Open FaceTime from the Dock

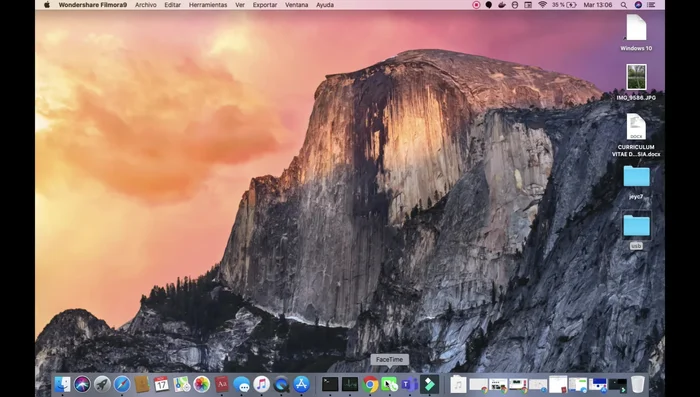pos(389,384)
